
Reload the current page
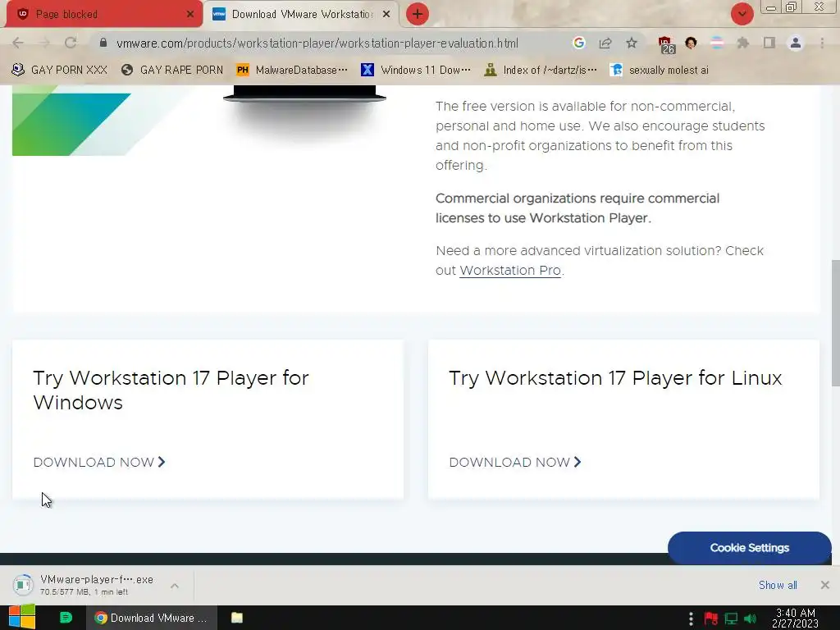[71, 43]
